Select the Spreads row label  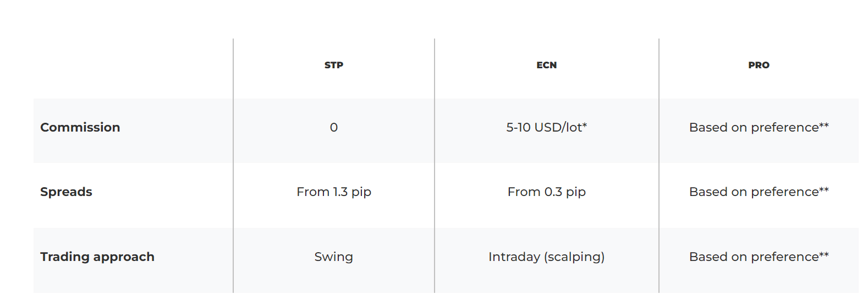pyautogui.click(x=66, y=192)
